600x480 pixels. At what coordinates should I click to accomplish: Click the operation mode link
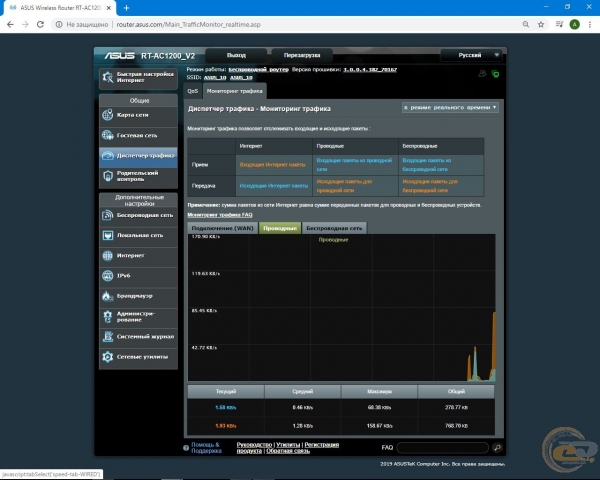coord(258,70)
